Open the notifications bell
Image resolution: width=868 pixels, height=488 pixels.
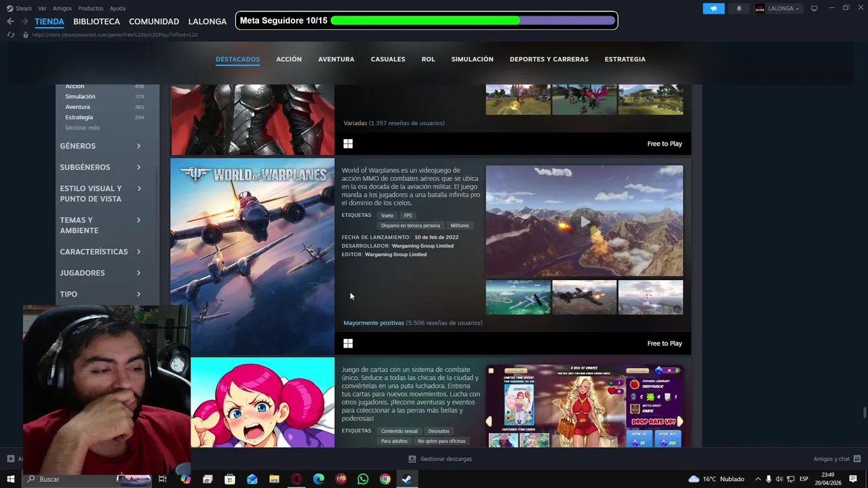pos(739,8)
